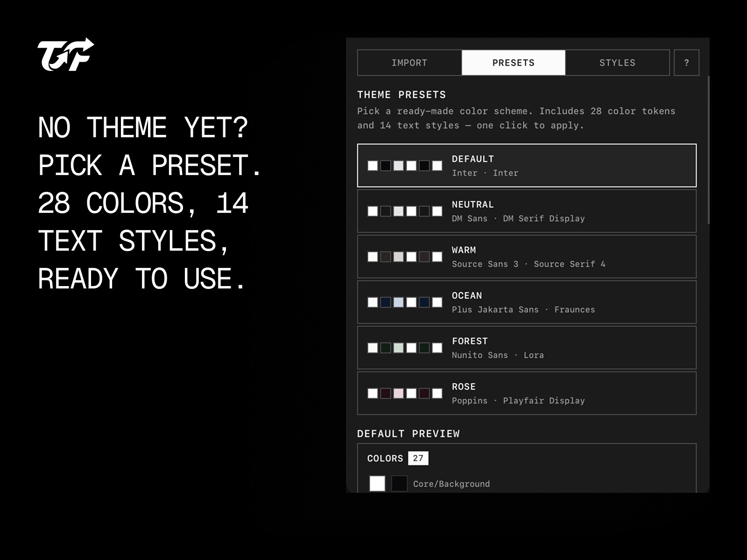Click the 27 count badge next to COLORS
747x560 pixels.
coord(418,458)
